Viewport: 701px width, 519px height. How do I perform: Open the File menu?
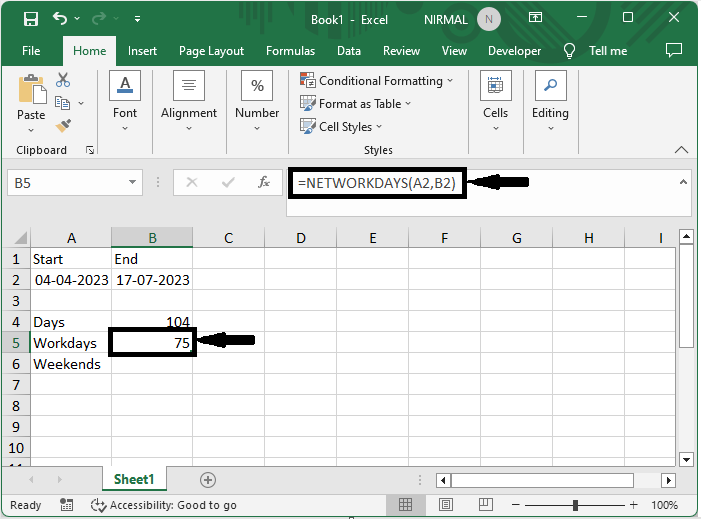[31, 51]
